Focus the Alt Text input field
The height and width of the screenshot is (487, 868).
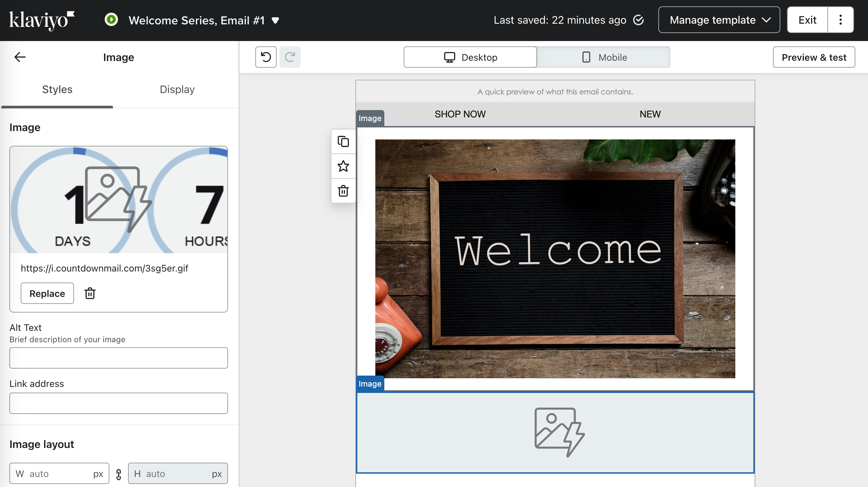119,358
